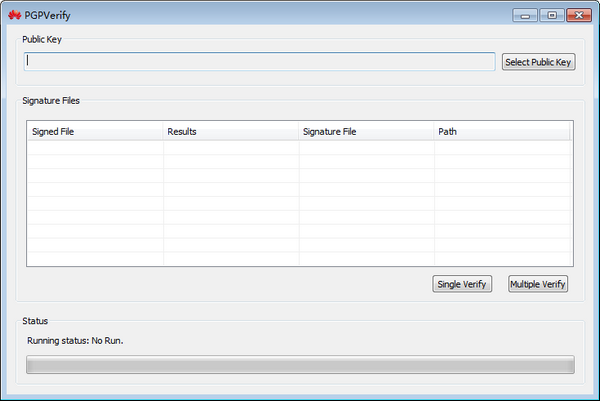Close the PGPVerify window
This screenshot has height=401, width=600.
coord(577,16)
